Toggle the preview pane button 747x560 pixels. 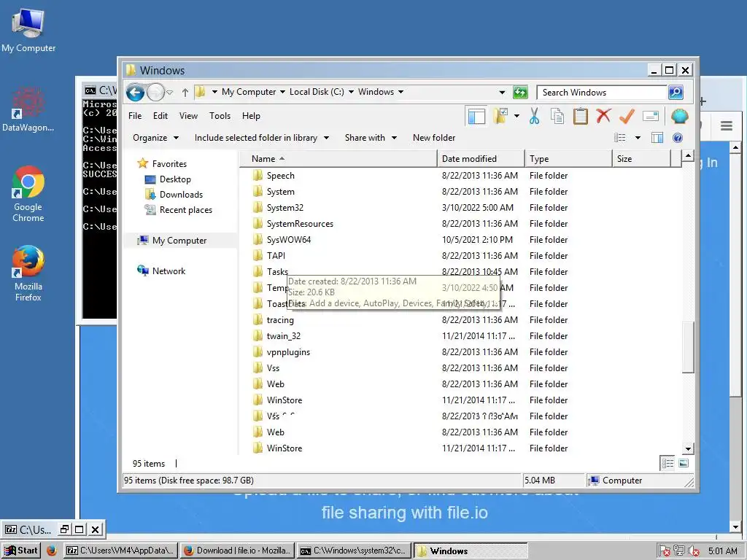(657, 138)
